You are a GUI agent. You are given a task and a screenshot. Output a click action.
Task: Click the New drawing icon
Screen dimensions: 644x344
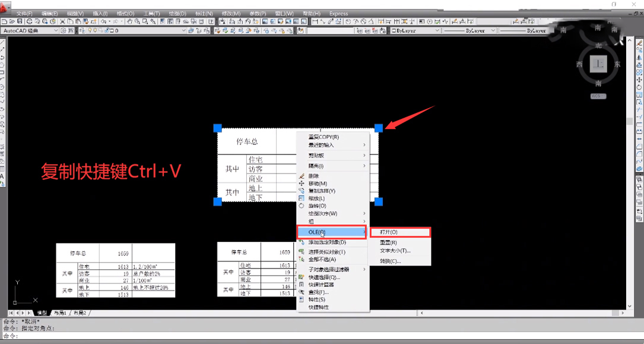click(4, 21)
